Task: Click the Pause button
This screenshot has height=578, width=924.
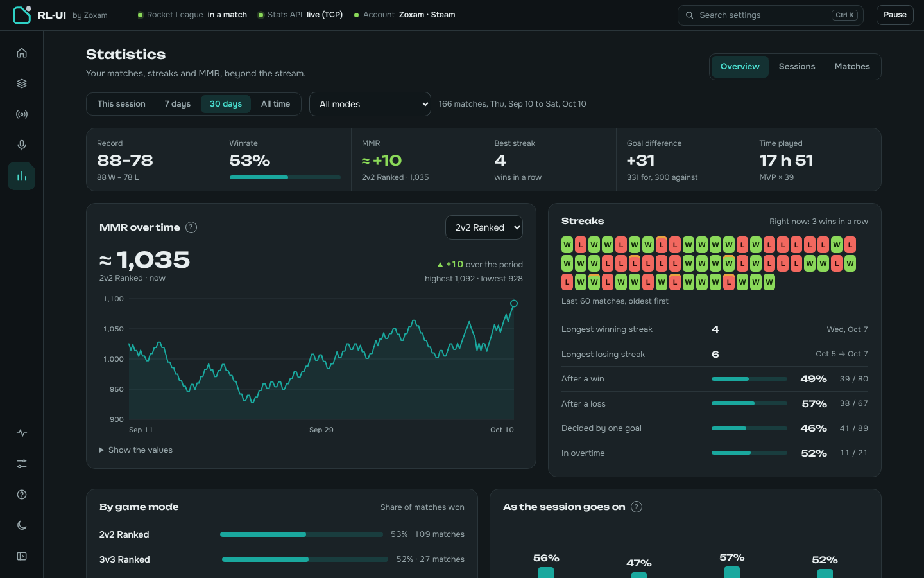Action: [895, 15]
